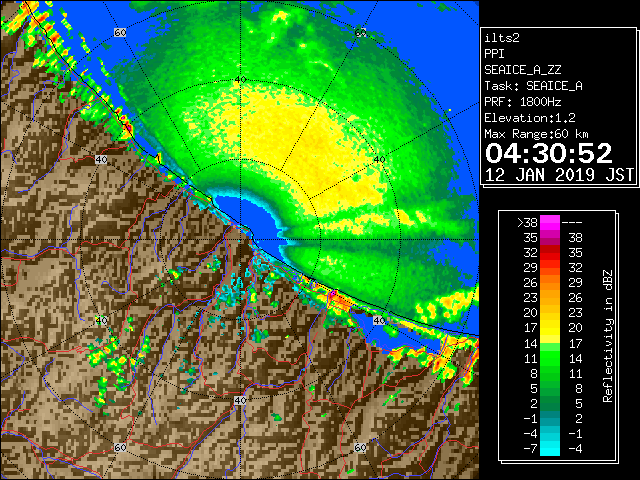The height and width of the screenshot is (480, 640).
Task: Click the Elevation:1.2 line
Action: [530, 118]
